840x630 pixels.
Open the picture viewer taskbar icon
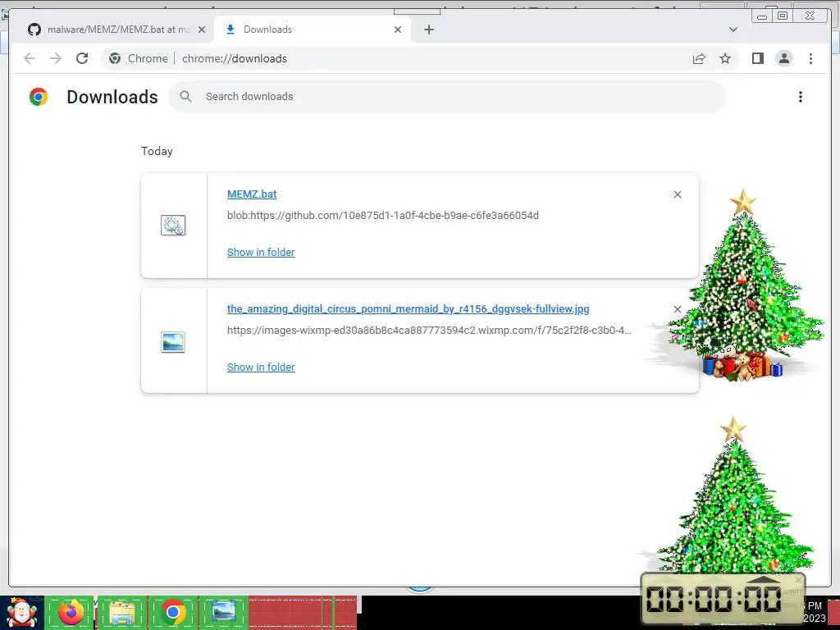tap(224, 612)
